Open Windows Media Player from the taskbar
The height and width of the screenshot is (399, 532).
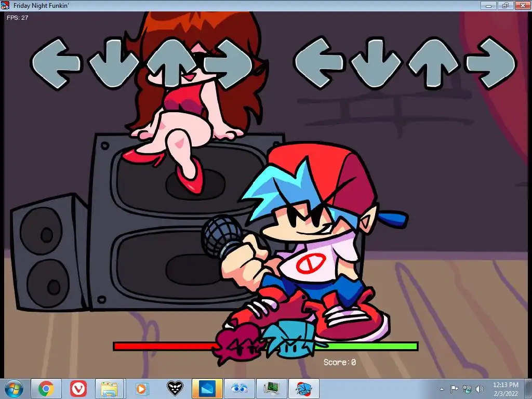141,389
